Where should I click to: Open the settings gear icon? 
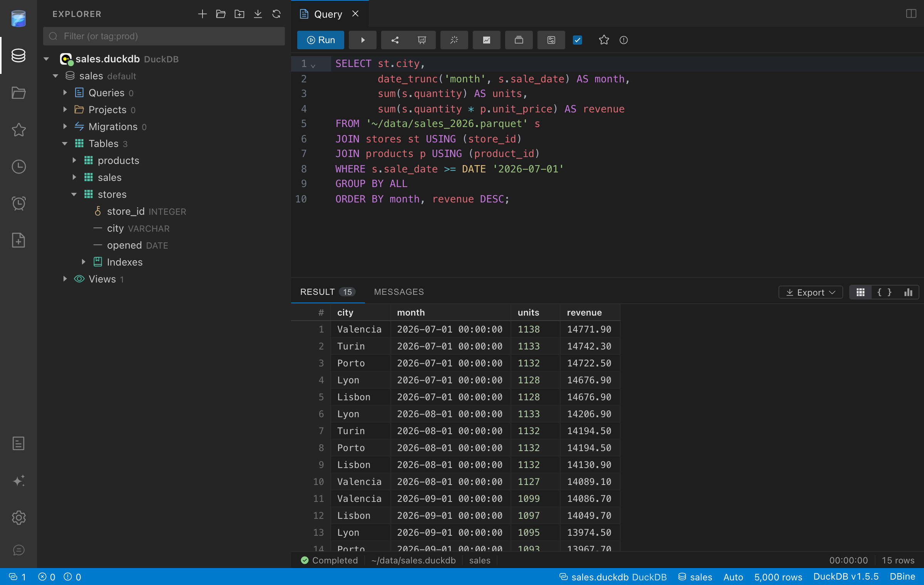click(x=18, y=518)
